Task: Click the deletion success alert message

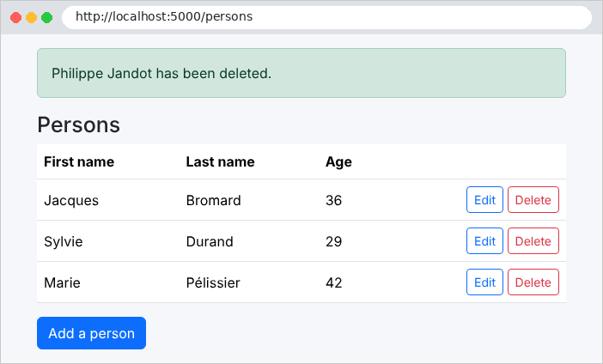Action: pyautogui.click(x=301, y=73)
